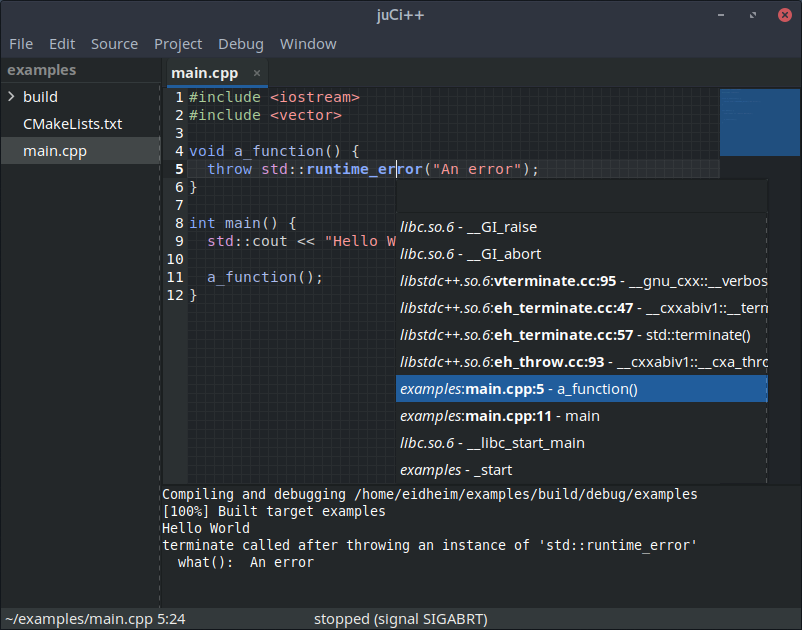
Task: Open the Debug menu
Action: 241,44
